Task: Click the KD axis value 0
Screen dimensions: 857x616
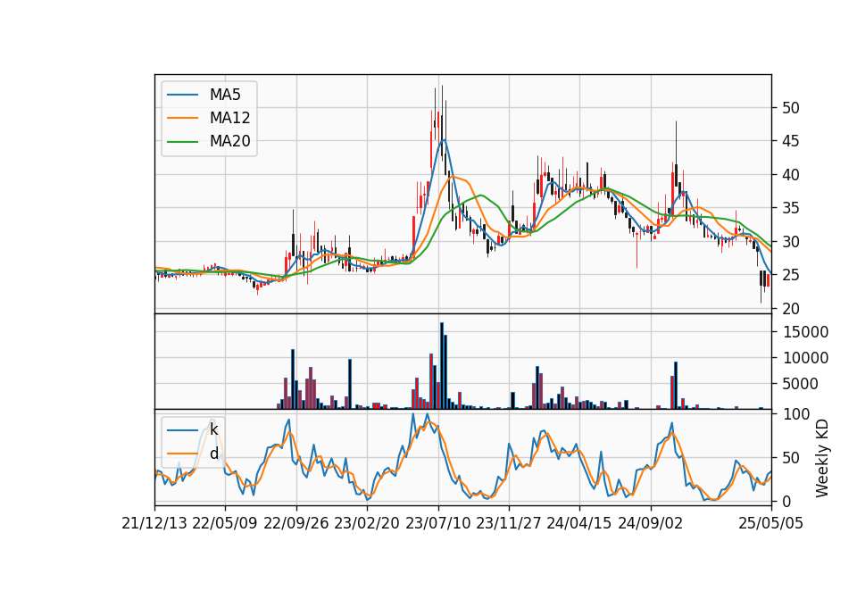Action: pyautogui.click(x=786, y=501)
